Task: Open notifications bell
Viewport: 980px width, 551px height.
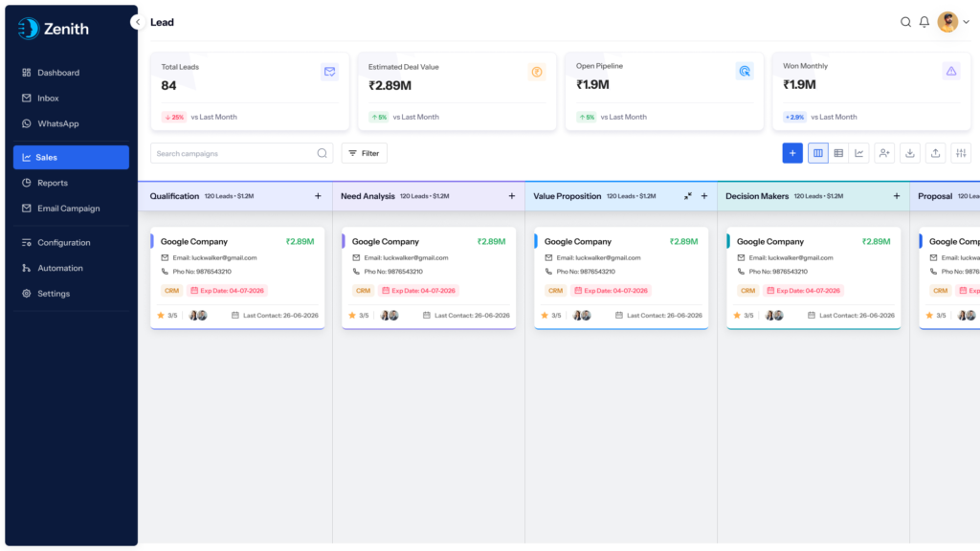Action: (924, 22)
